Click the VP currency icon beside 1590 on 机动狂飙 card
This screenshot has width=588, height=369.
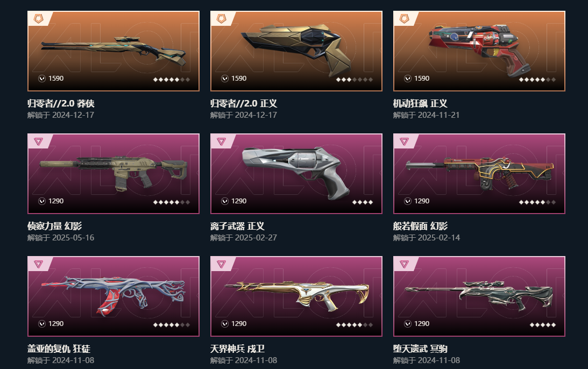click(x=408, y=79)
